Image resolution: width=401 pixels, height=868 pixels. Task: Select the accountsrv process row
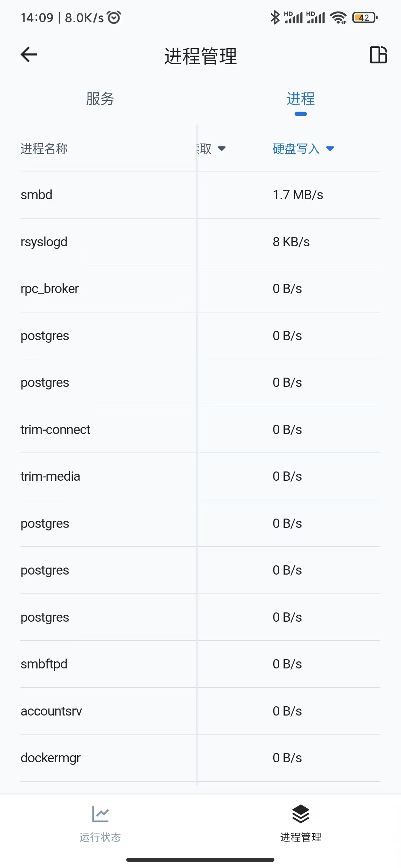click(x=200, y=711)
